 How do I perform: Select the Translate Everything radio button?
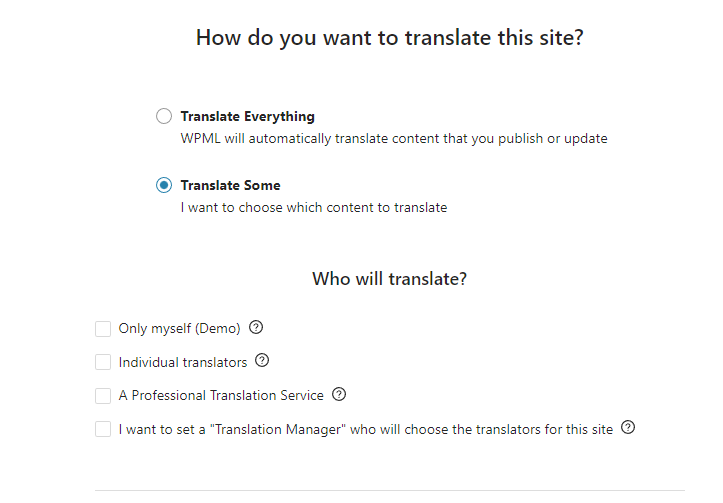(x=164, y=116)
